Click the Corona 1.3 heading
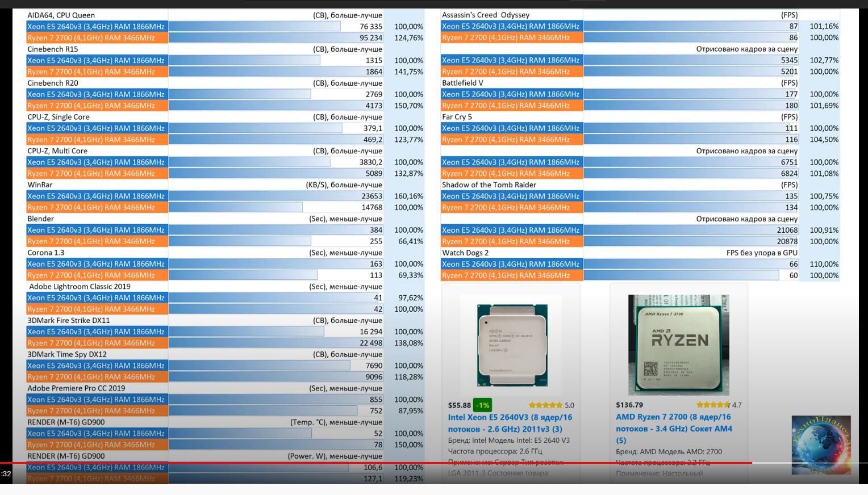The width and height of the screenshot is (868, 495). (x=46, y=253)
